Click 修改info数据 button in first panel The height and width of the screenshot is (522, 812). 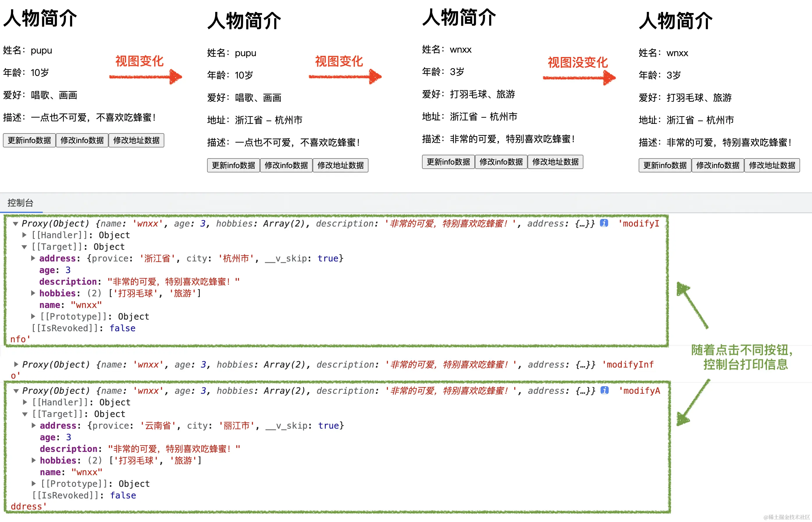(x=82, y=140)
